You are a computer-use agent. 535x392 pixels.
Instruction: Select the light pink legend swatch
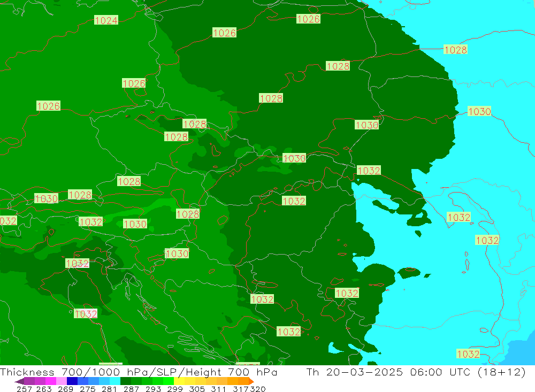(x=62, y=381)
